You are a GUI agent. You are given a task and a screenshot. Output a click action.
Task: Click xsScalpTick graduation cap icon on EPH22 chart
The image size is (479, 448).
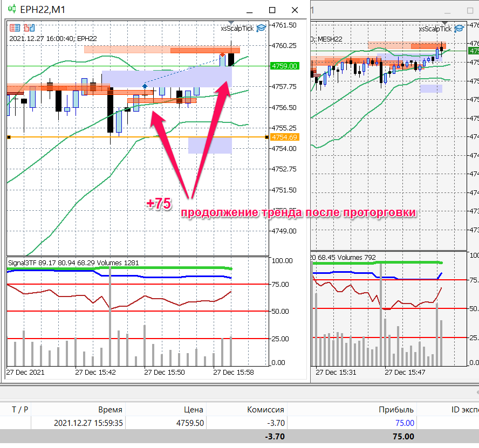pos(261,28)
